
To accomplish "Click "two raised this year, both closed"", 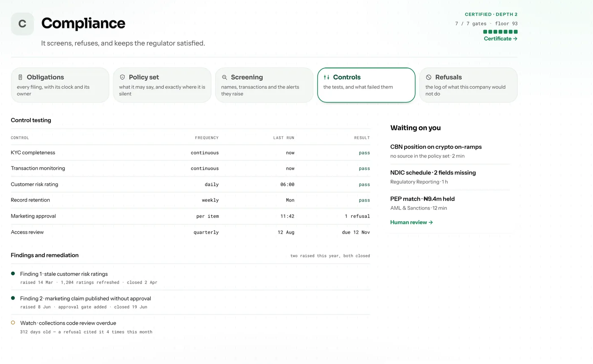I will (x=330, y=256).
